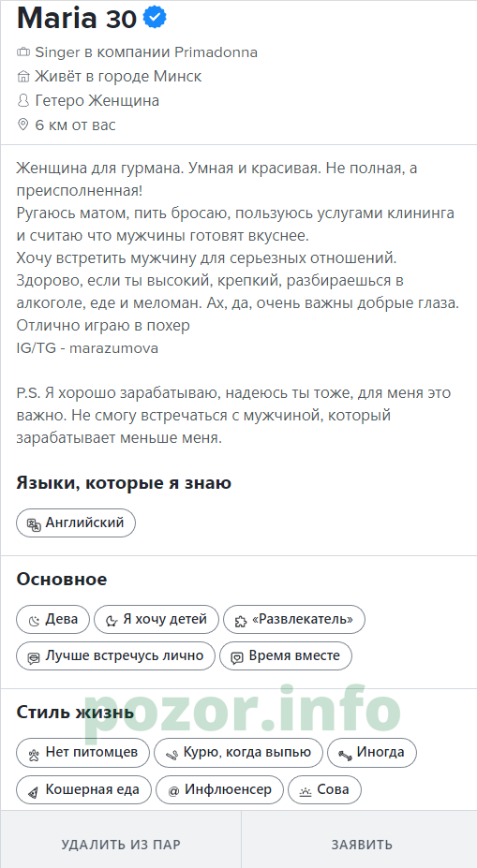Click the blue verified badge next to Maria 30

pos(156,18)
